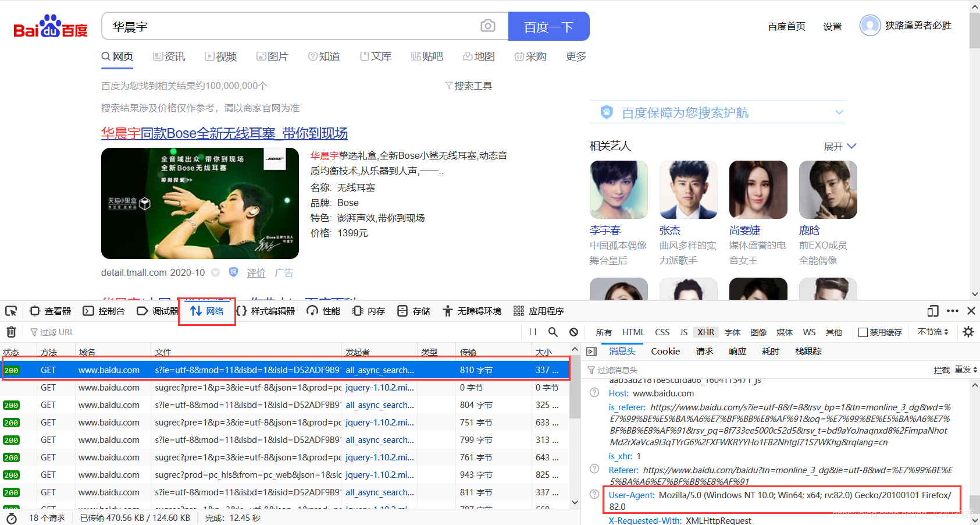Clear network log with trash icon
Viewport: 980px width, 525px height.
tap(11, 332)
